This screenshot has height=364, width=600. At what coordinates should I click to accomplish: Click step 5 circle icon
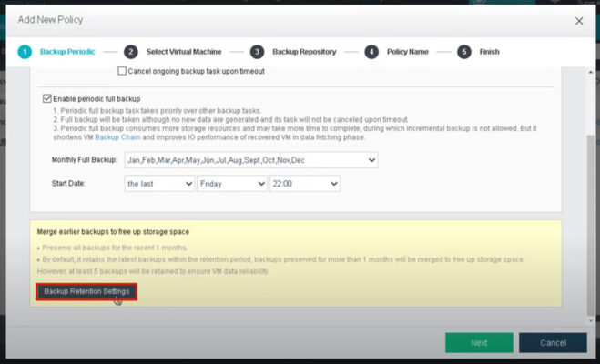(x=464, y=52)
